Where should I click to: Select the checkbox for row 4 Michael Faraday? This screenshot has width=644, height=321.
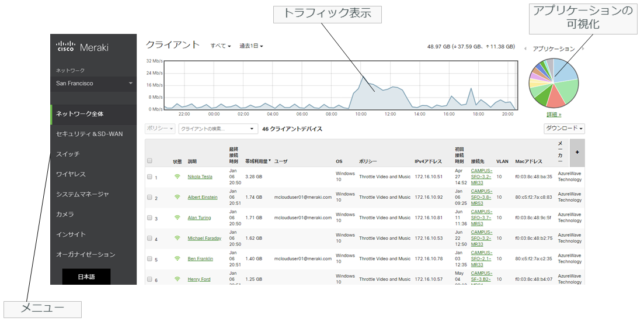pyautogui.click(x=149, y=238)
